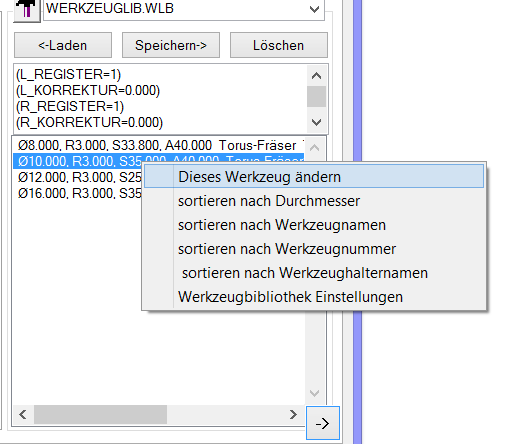The width and height of the screenshot is (517, 444).
Task: Click the tool list horizontal scroll left arrow
Action: (23, 415)
